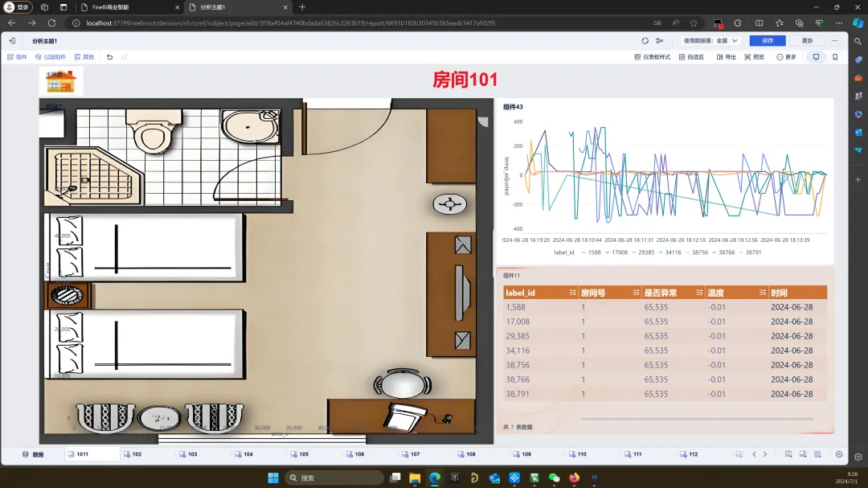The height and width of the screenshot is (488, 868).
Task: Switch to the 105 dashboard tab
Action: click(300, 454)
